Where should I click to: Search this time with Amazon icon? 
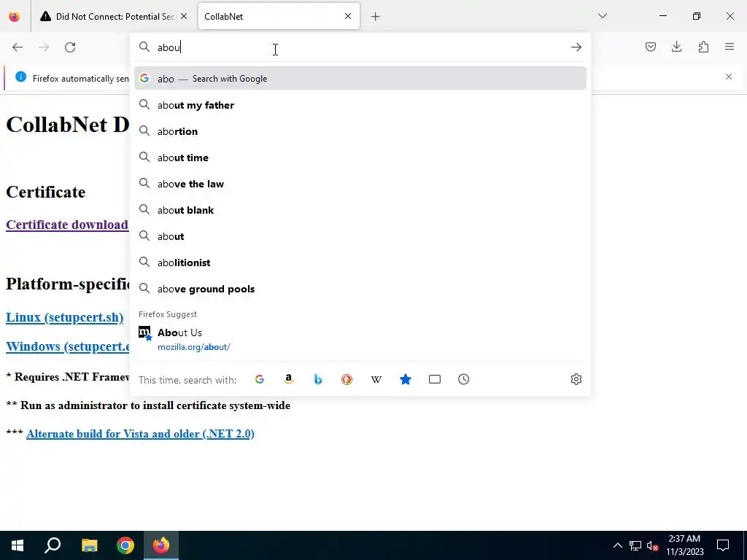(289, 379)
